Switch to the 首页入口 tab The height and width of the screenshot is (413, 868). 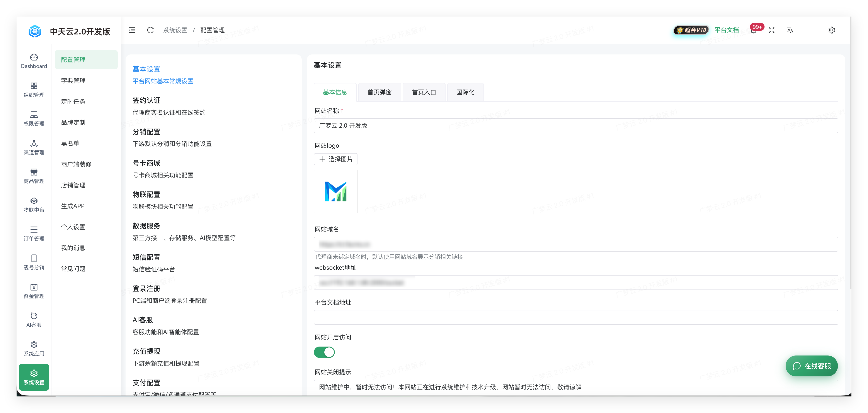(424, 92)
